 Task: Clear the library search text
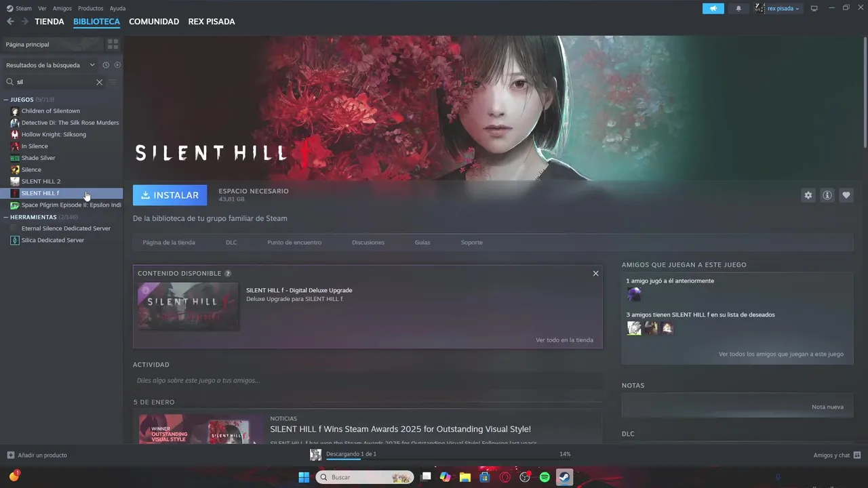click(x=99, y=82)
